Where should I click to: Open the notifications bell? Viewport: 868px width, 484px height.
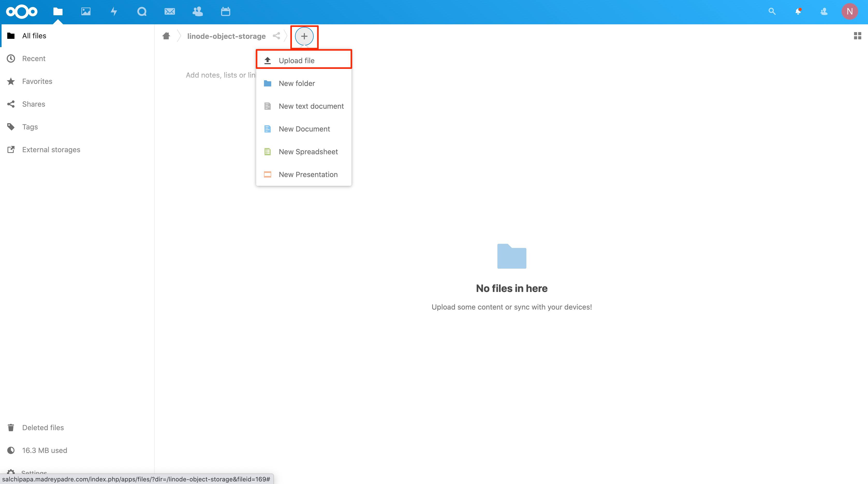point(798,11)
